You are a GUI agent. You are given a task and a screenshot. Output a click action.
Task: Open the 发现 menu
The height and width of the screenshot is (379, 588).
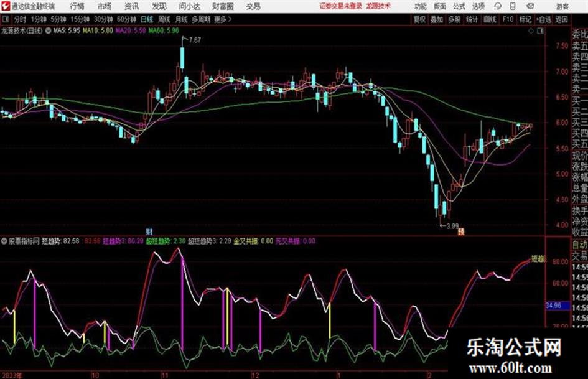[x=159, y=6]
